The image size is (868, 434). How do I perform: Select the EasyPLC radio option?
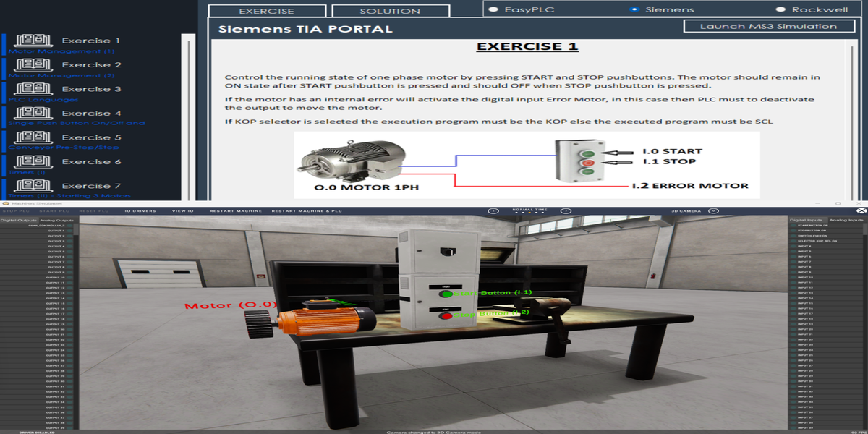click(x=493, y=9)
